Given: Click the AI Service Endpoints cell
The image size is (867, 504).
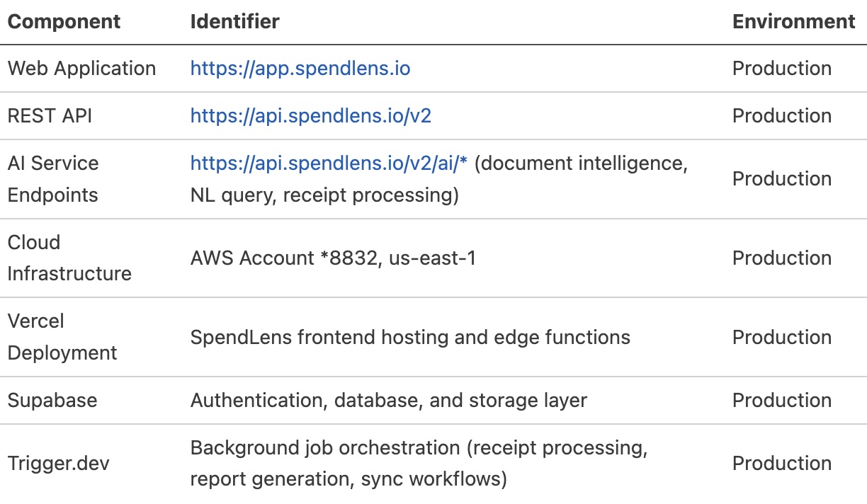Looking at the screenshot, I should 53,179.
